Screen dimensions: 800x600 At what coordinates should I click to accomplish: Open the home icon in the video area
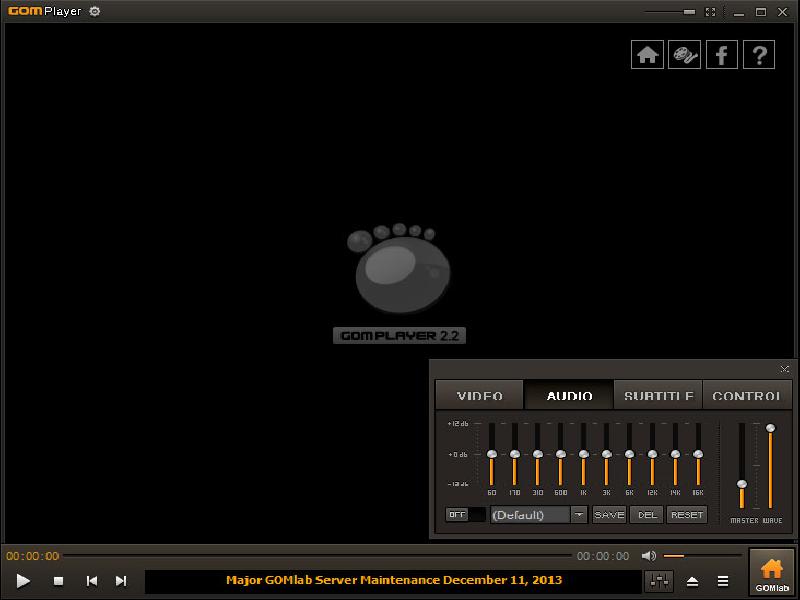point(647,55)
